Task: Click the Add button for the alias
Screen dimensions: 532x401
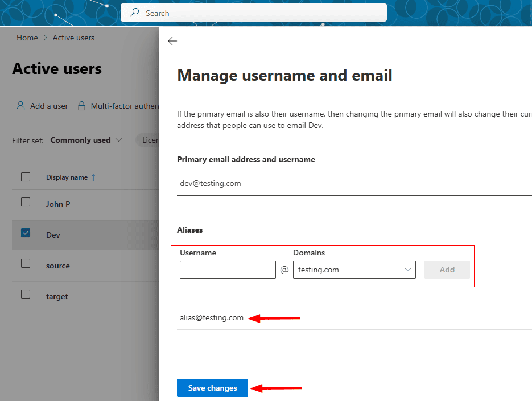Action: point(447,270)
